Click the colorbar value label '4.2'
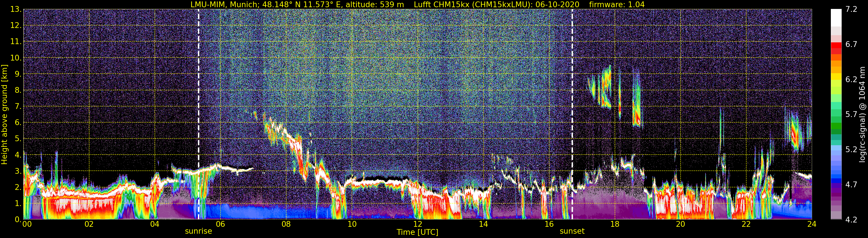Screen dimensions: 868x238 click(851, 220)
